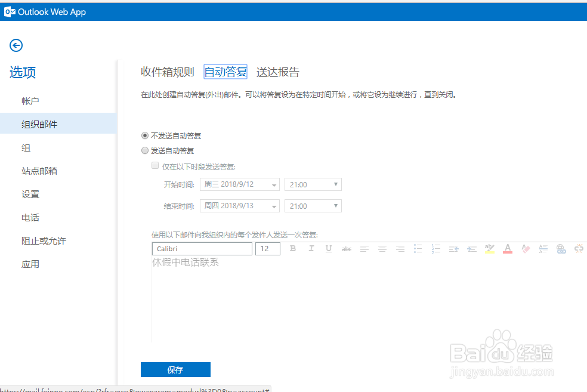Open the font size dropdown showing 12

267,249
